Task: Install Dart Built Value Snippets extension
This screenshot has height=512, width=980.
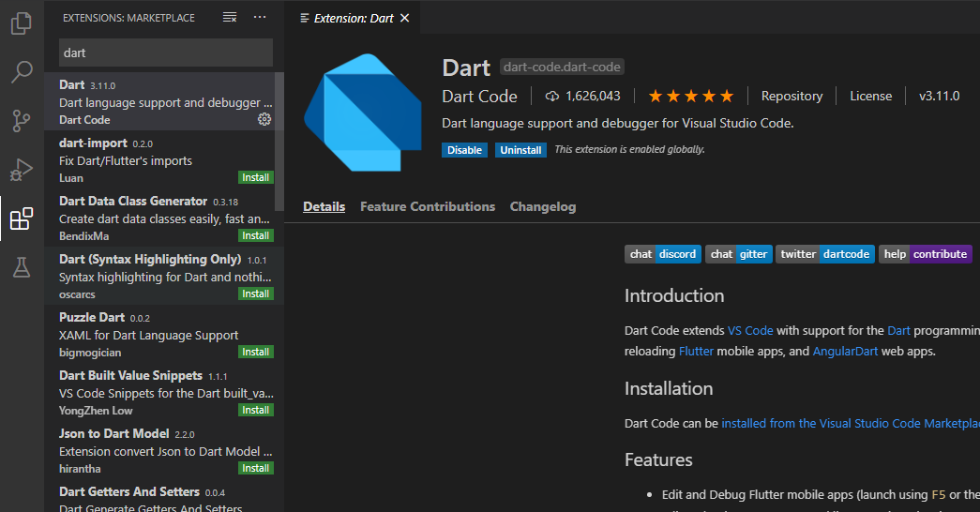Action: [x=256, y=410]
